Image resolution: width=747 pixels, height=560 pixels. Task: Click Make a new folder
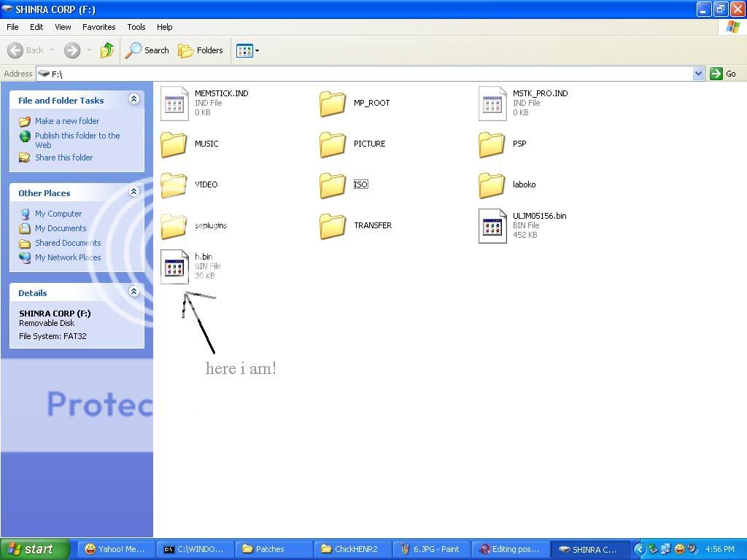tap(67, 121)
